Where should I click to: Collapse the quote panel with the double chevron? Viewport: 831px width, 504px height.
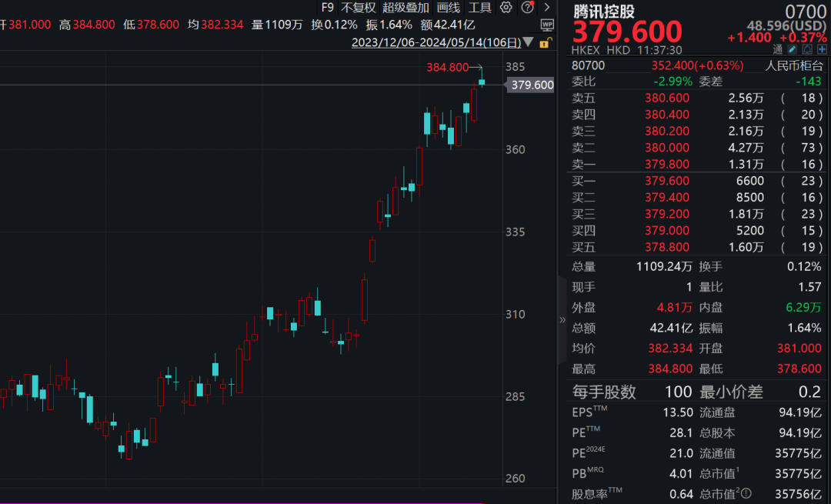pyautogui.click(x=562, y=319)
